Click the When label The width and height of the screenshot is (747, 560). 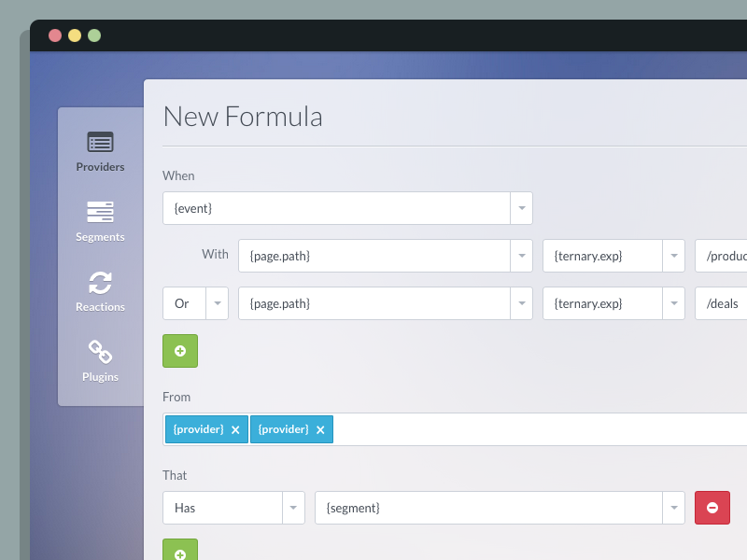(178, 175)
